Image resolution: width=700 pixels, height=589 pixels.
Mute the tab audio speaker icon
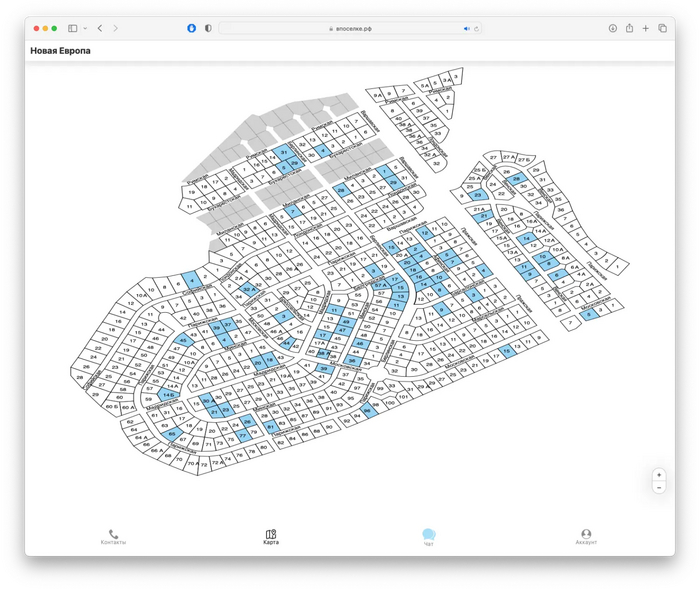pyautogui.click(x=467, y=29)
